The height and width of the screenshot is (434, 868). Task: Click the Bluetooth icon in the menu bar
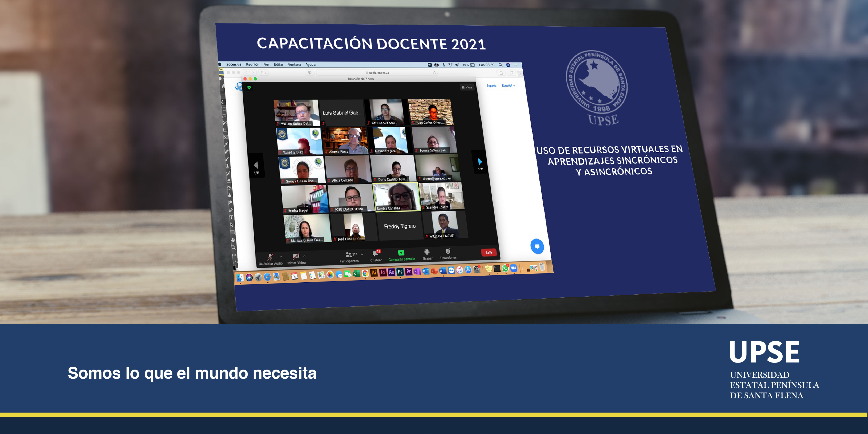[444, 65]
